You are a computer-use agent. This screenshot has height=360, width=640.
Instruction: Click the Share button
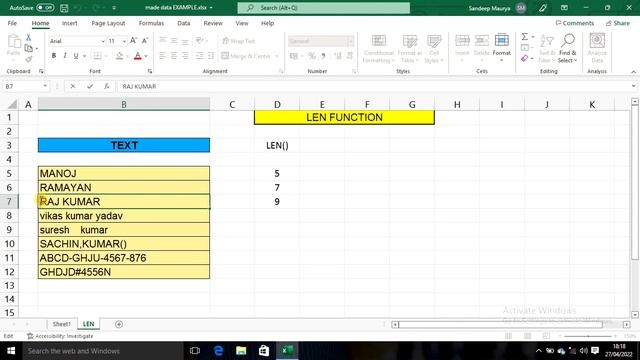[618, 23]
